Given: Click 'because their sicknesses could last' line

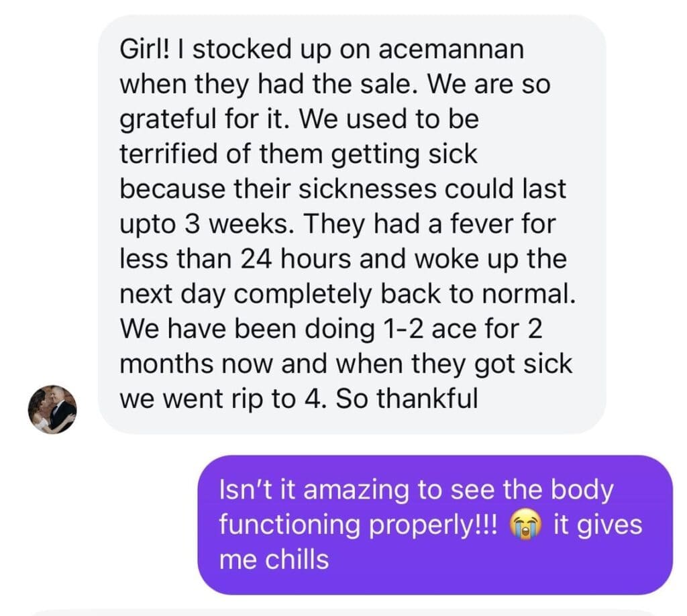Looking at the screenshot, I should (x=343, y=189).
